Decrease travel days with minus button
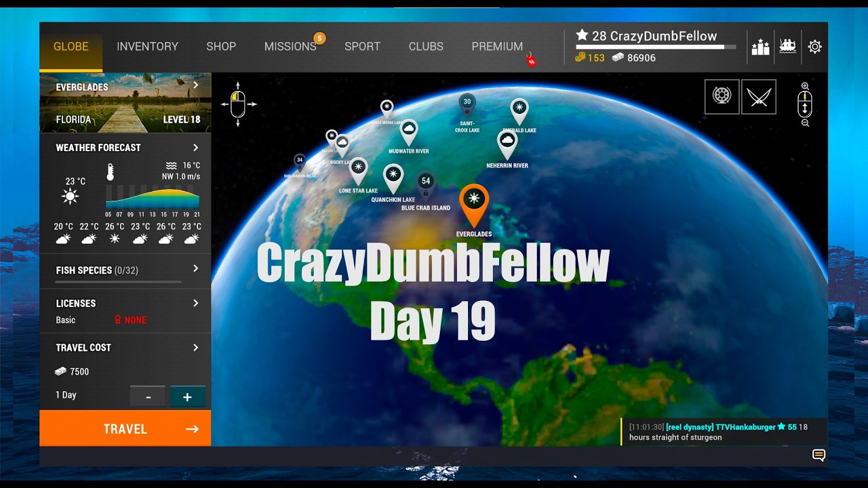 (148, 396)
